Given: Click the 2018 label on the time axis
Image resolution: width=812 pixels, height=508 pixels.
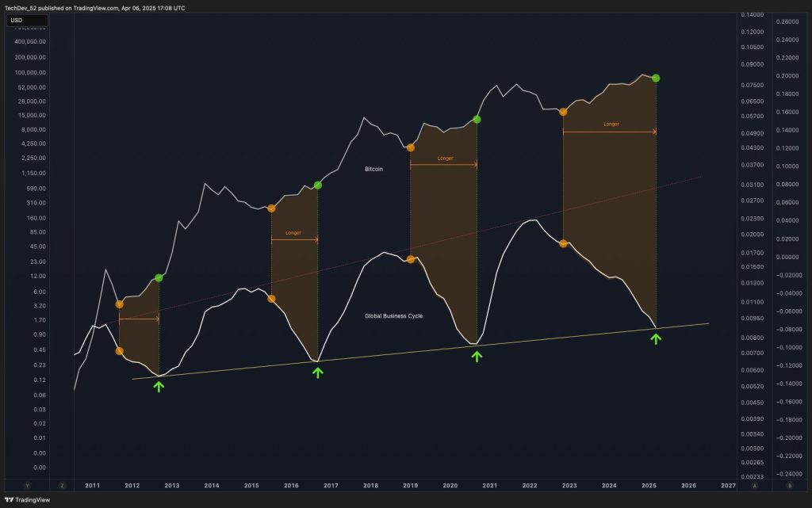Looking at the screenshot, I should pos(370,486).
